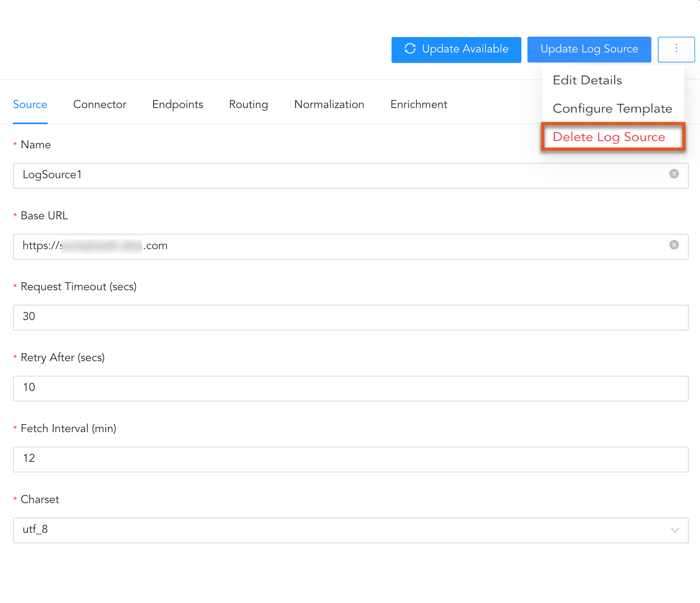The height and width of the screenshot is (603, 700).
Task: Choose Edit Details from the menu
Action: pos(587,80)
